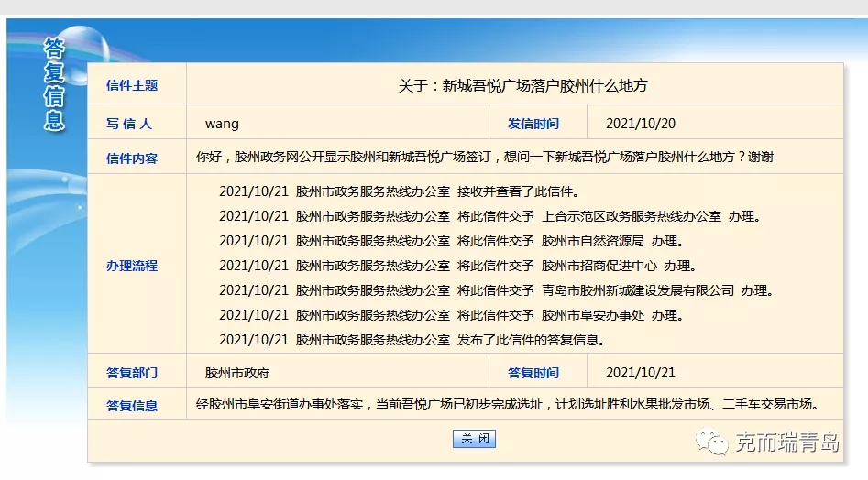868x480 pixels.
Task: Click the WeChat logo icon in watermark
Action: point(710,443)
